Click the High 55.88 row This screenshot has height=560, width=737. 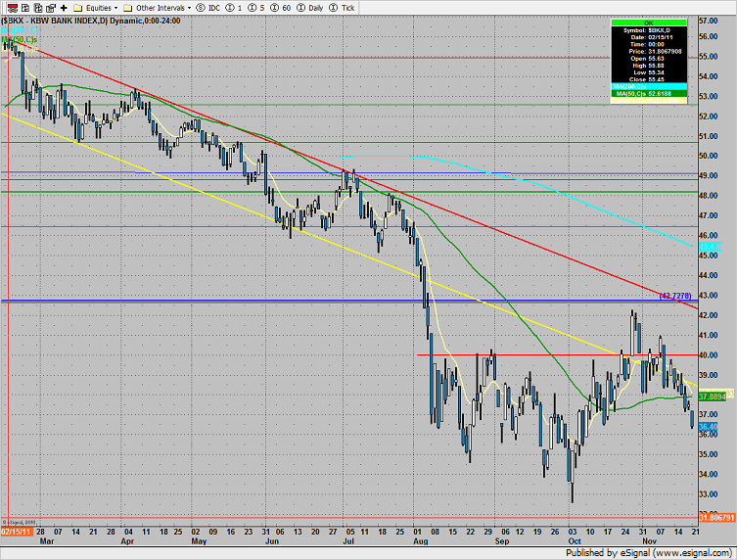649,66
